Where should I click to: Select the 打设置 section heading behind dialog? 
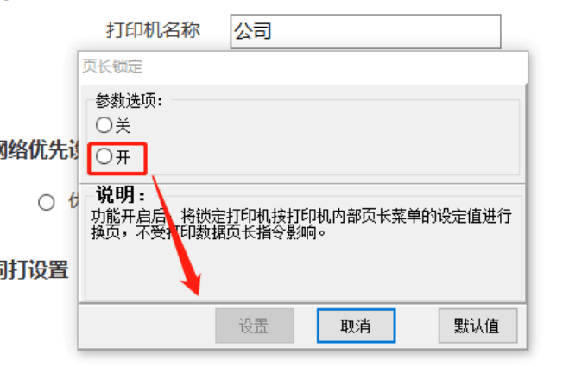click(35, 269)
